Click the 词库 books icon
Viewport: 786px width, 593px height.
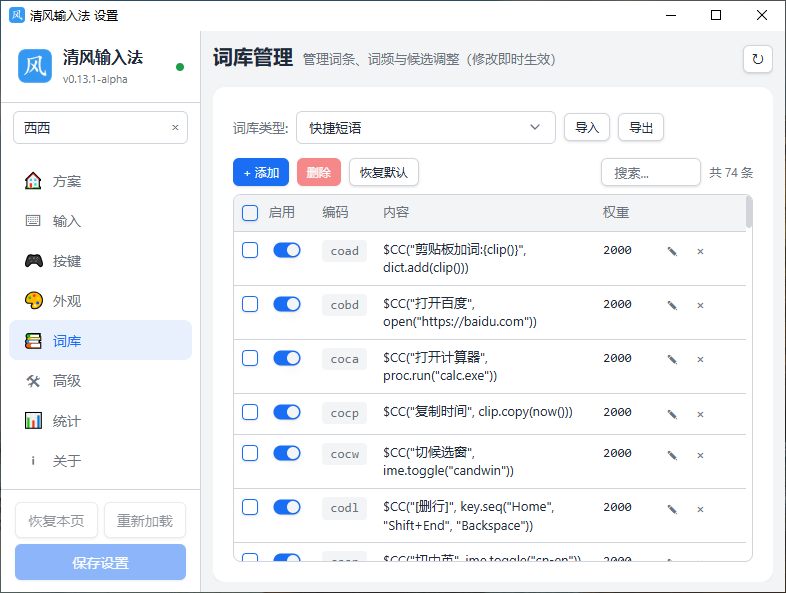[x=34, y=341]
